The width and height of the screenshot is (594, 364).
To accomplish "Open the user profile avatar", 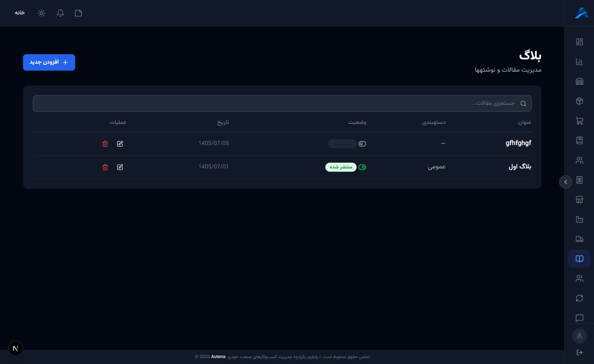I will coord(580,336).
